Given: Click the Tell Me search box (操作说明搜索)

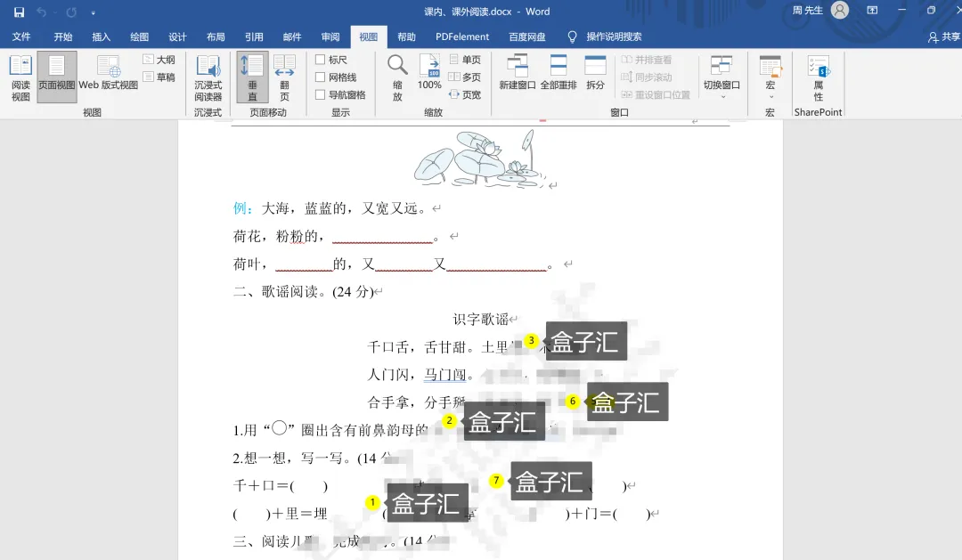Looking at the screenshot, I should pos(613,37).
